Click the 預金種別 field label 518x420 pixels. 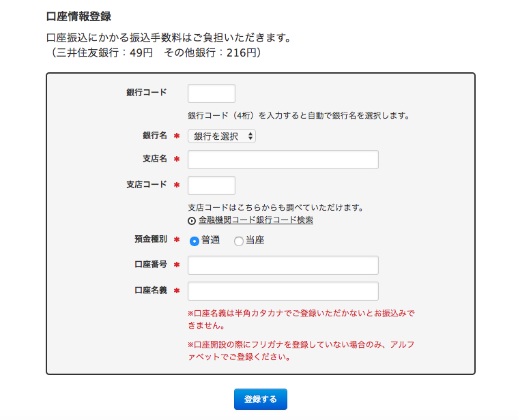click(x=151, y=239)
